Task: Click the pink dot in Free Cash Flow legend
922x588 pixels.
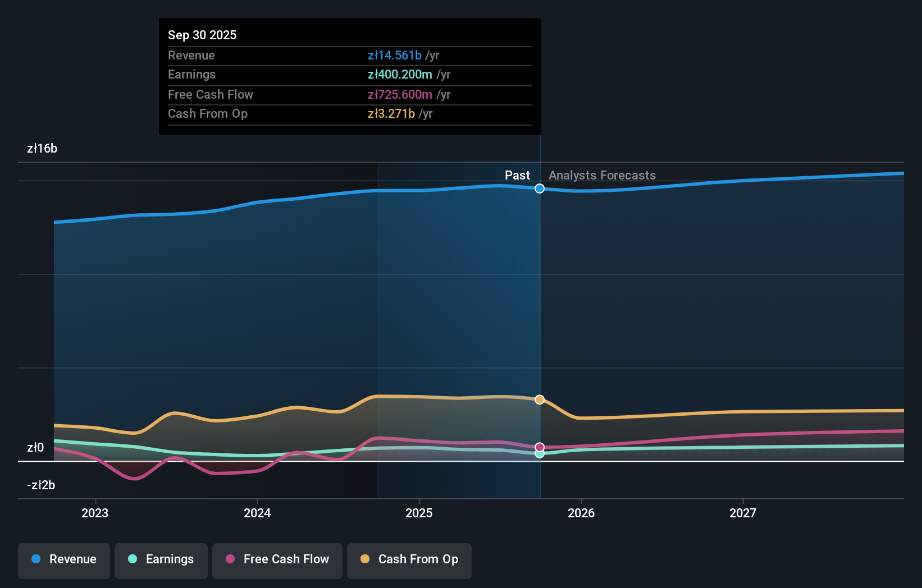Action: 231,559
